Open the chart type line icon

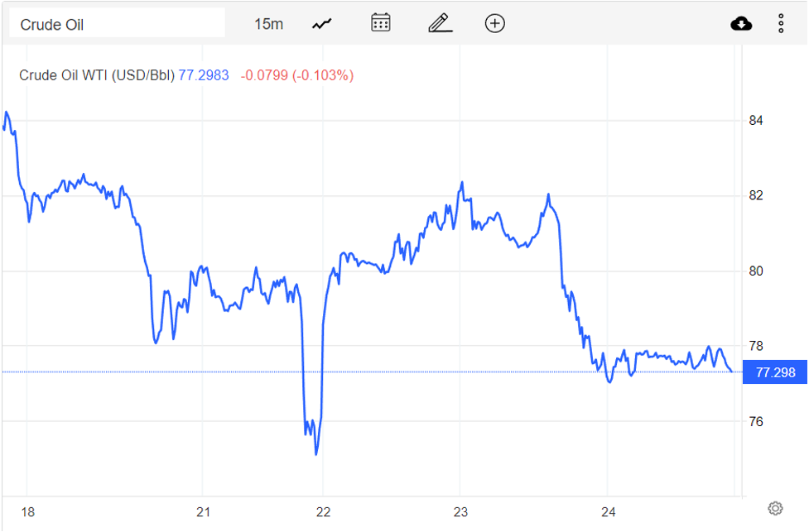coord(321,24)
